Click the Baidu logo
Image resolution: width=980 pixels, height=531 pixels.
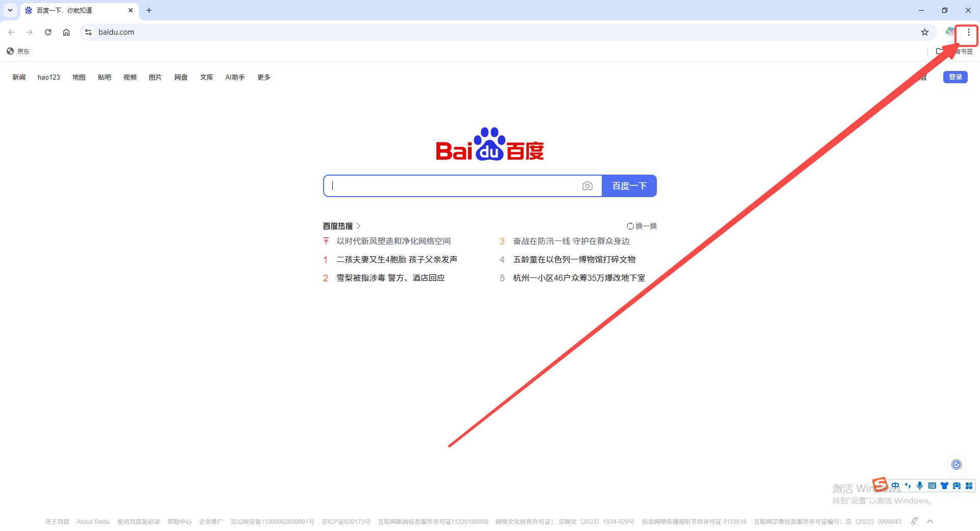tap(490, 144)
